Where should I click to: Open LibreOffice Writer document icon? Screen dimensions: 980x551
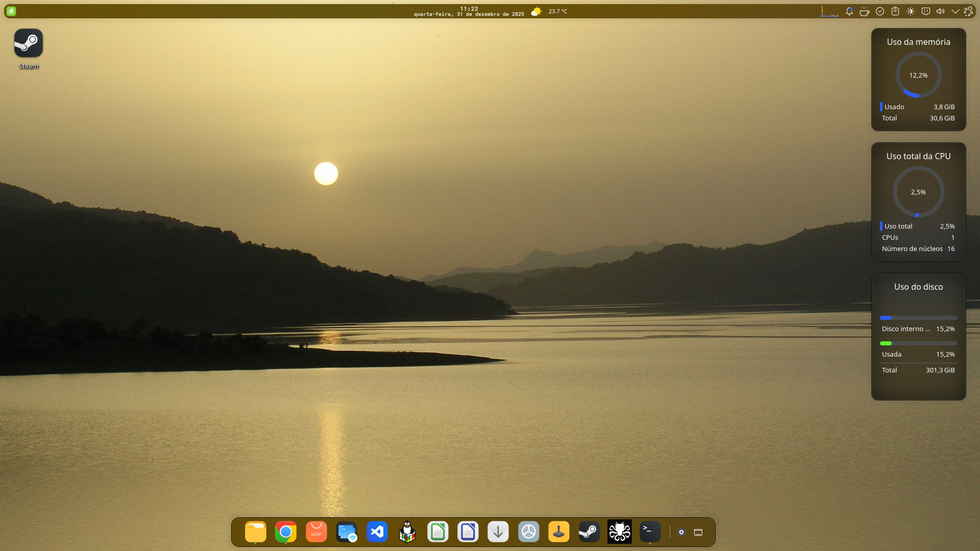click(468, 532)
